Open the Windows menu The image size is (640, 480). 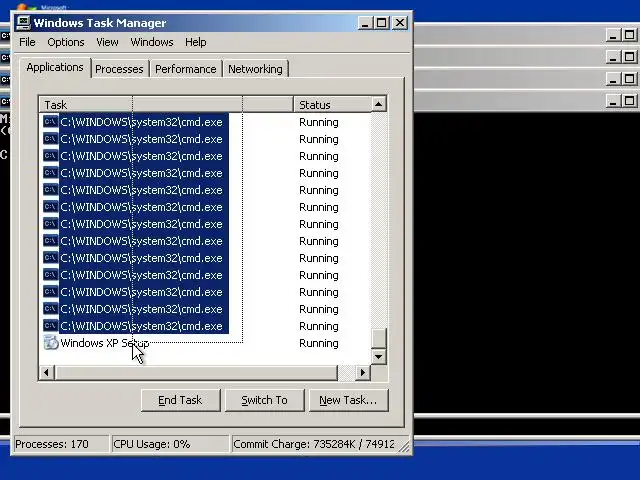click(x=152, y=42)
